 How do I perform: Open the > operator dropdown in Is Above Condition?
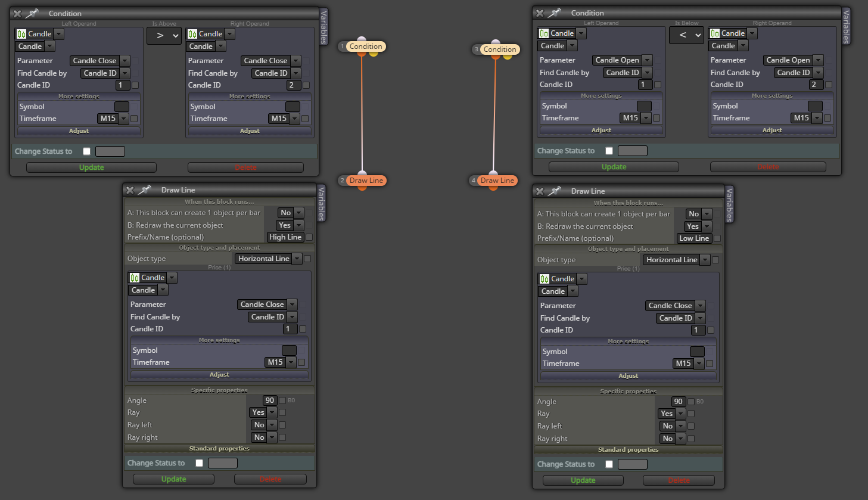coord(164,36)
